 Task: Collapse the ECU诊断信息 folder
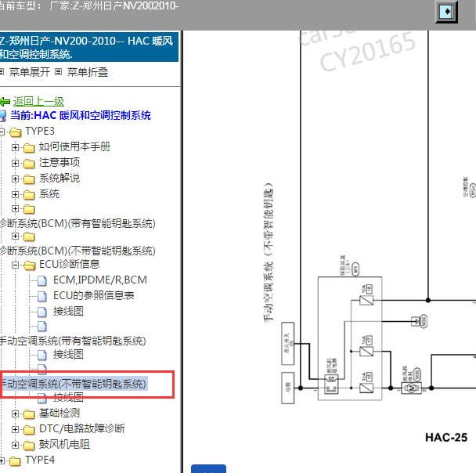point(15,265)
